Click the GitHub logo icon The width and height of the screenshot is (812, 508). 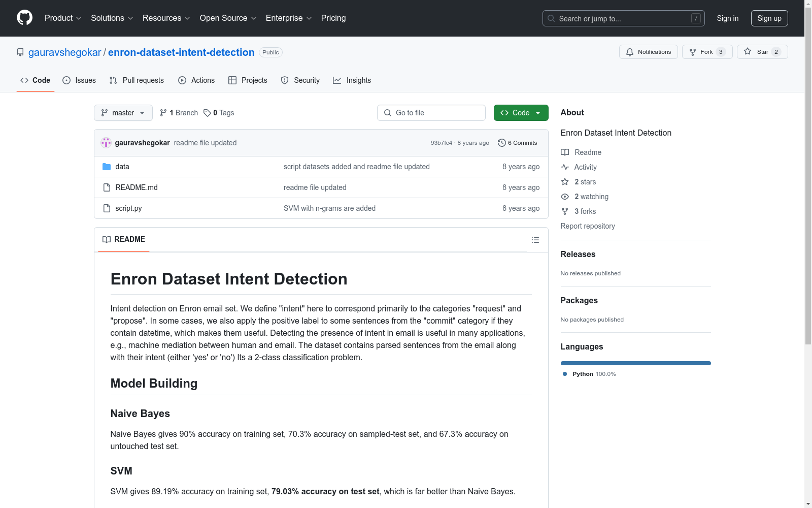click(x=24, y=18)
